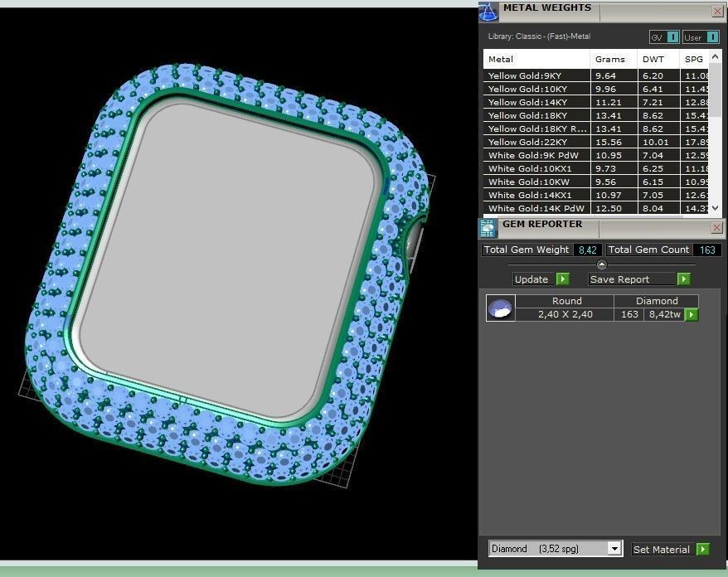Screen dimensions: 728x577
Task: Click the green arrow next to Save Report
Action: tap(683, 279)
